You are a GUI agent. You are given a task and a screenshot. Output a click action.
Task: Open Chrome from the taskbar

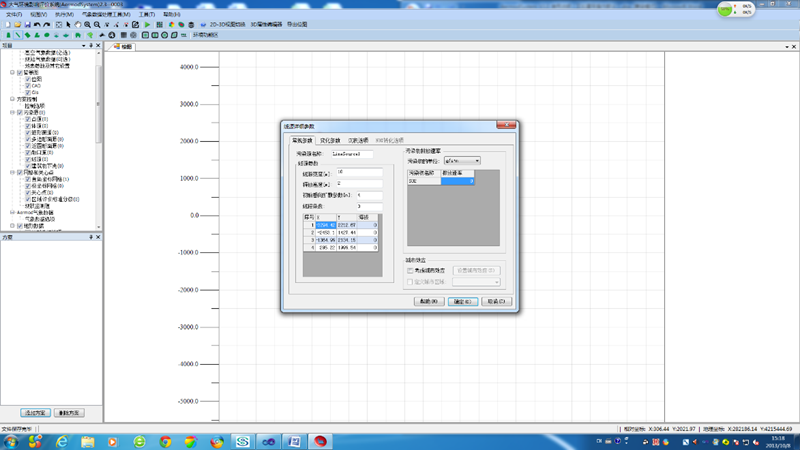coord(166,441)
